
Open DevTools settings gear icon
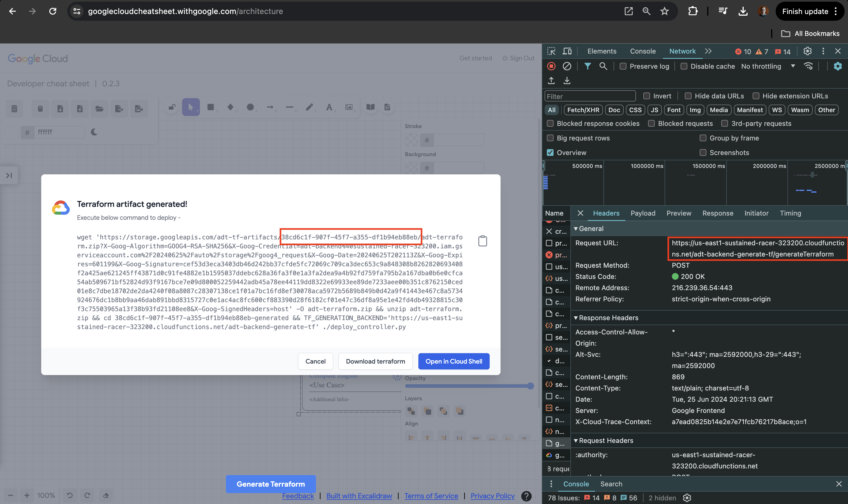coord(807,51)
